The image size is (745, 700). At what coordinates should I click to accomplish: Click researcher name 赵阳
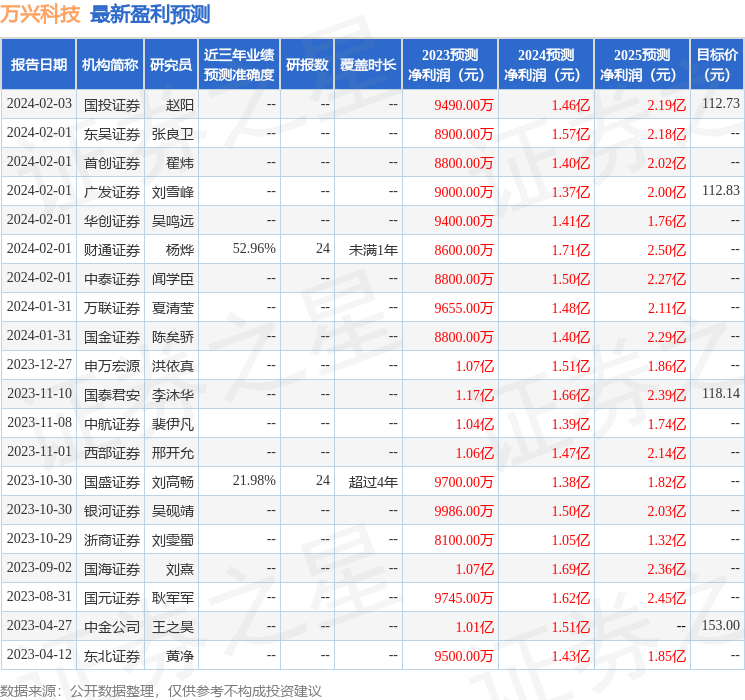click(x=180, y=105)
